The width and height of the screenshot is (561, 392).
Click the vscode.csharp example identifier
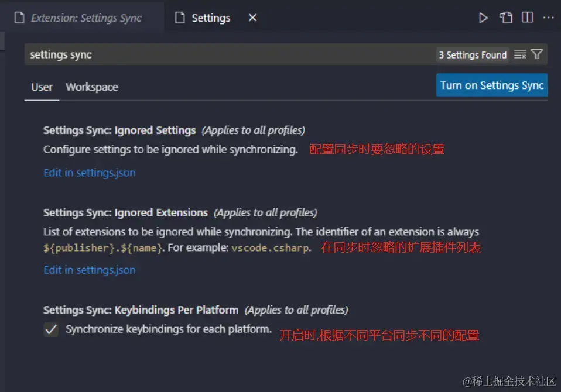coord(270,247)
